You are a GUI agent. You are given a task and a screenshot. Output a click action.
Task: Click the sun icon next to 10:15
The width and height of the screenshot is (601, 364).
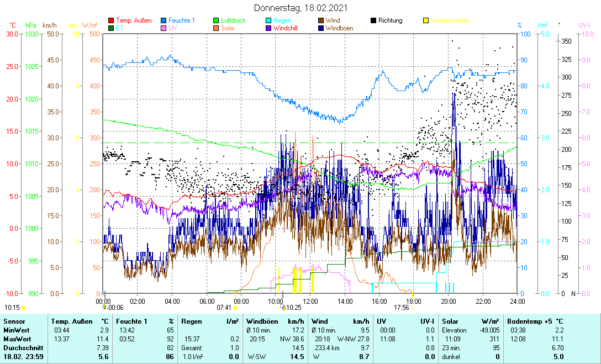click(24, 307)
